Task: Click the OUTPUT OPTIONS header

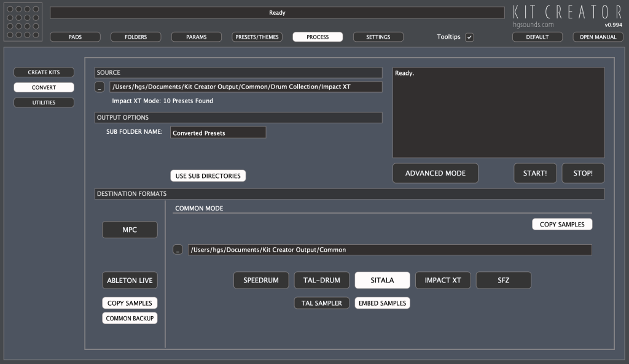Action: tap(238, 117)
